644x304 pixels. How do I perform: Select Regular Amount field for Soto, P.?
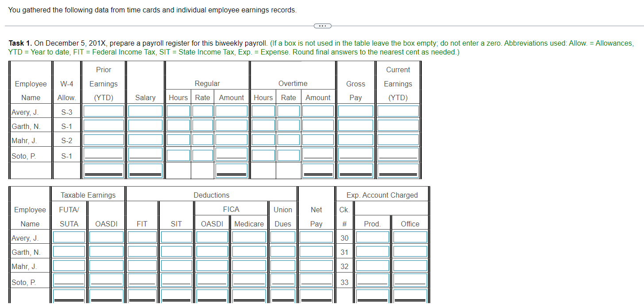pyautogui.click(x=231, y=154)
